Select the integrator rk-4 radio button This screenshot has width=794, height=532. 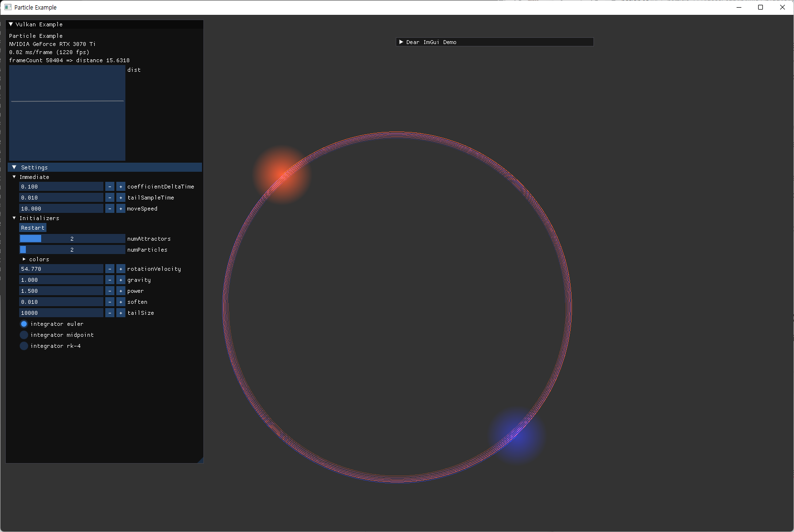(24, 346)
